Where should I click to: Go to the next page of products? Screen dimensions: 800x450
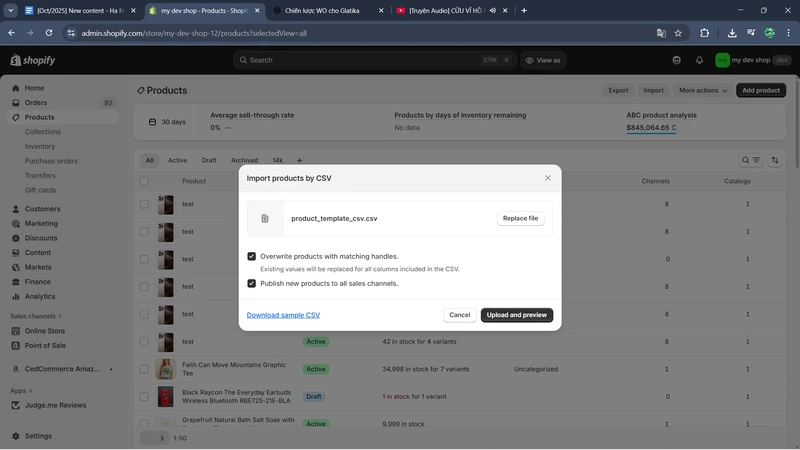[x=162, y=438]
